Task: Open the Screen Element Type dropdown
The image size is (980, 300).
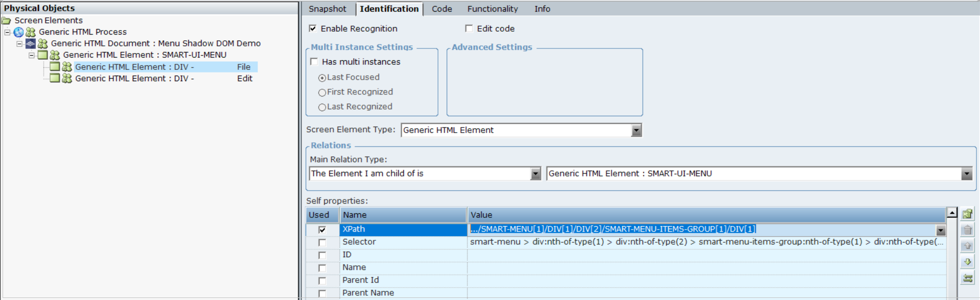Action: click(x=636, y=131)
